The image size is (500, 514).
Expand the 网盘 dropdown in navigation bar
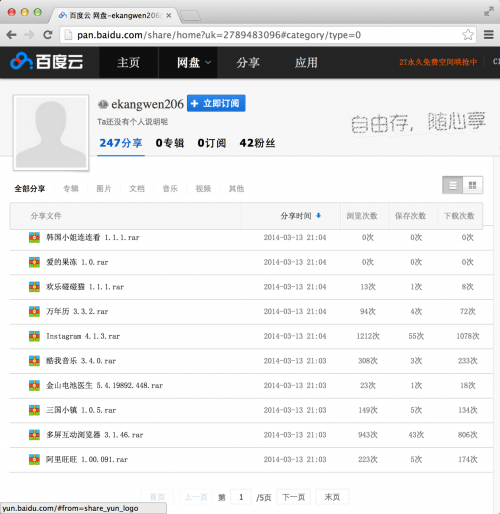point(208,62)
